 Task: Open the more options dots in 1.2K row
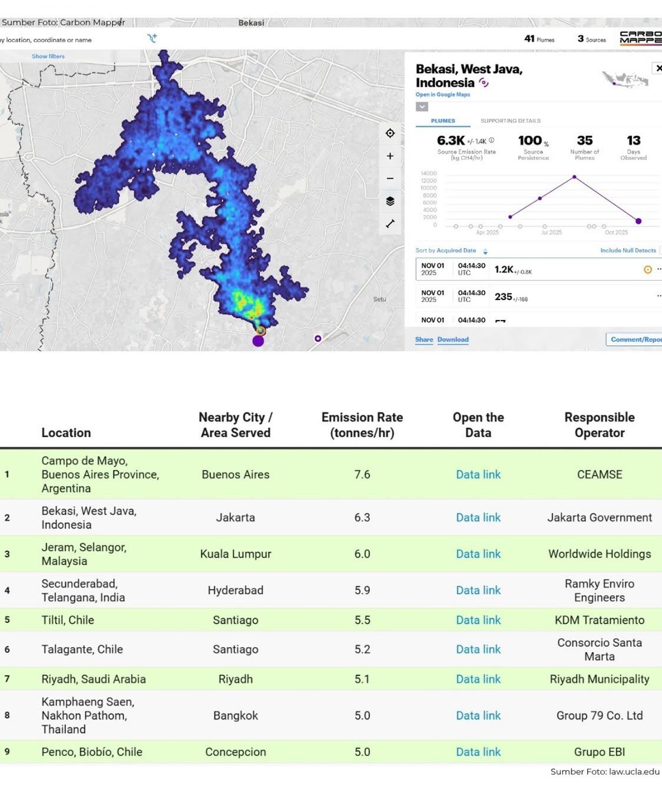659,269
